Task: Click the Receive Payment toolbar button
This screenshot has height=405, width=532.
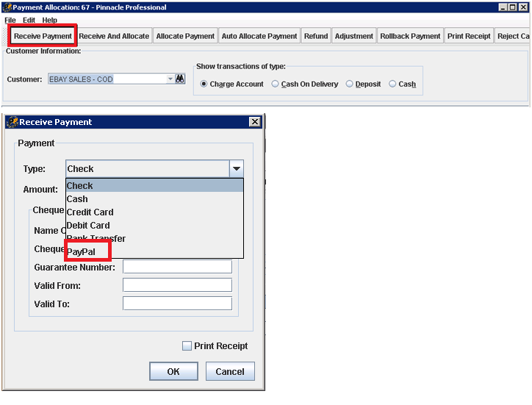Action: coord(43,36)
